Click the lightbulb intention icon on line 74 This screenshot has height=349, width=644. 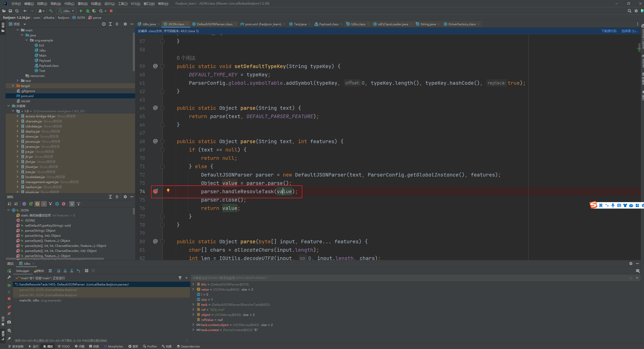(168, 190)
